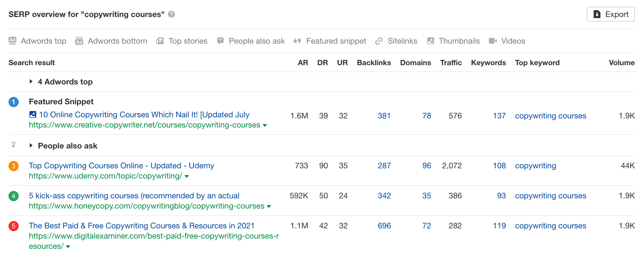Open the 10 Online Copywriting Courses title link
644x255 pixels.
[x=144, y=114]
